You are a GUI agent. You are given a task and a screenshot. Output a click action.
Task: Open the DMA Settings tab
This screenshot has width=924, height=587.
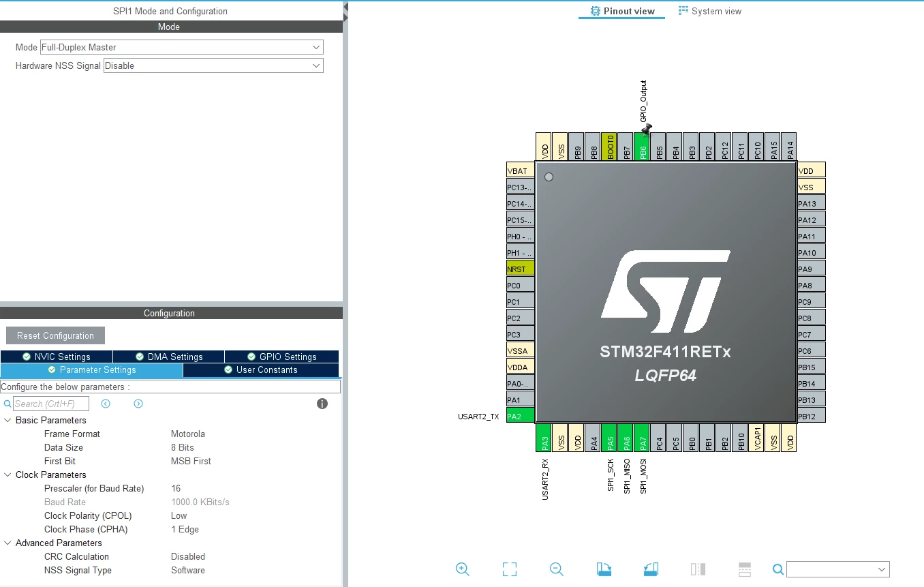[x=168, y=357]
